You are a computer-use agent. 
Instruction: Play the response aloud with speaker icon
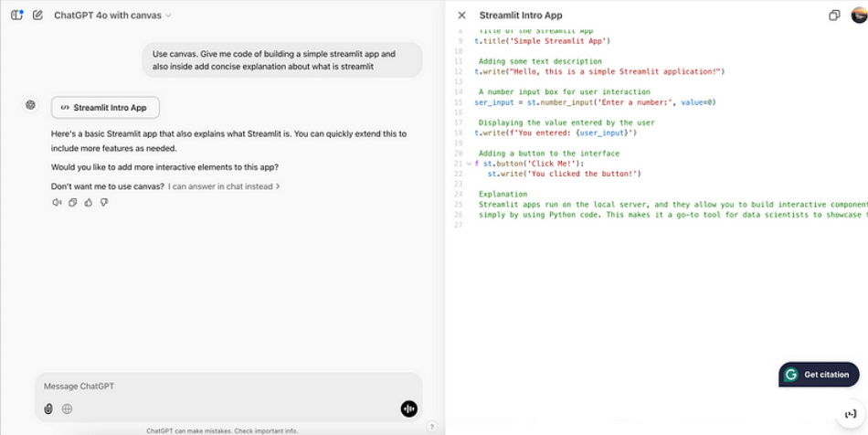point(57,203)
